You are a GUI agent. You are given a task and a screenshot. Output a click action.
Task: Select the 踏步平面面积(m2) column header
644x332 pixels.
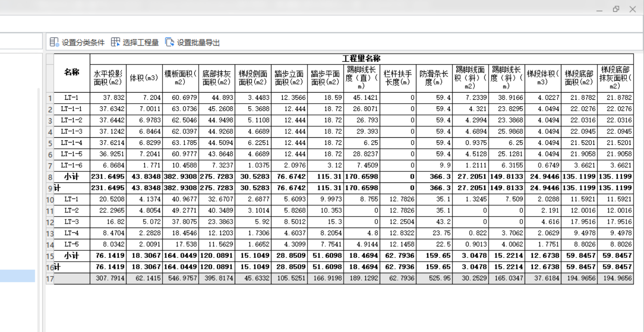click(x=326, y=78)
